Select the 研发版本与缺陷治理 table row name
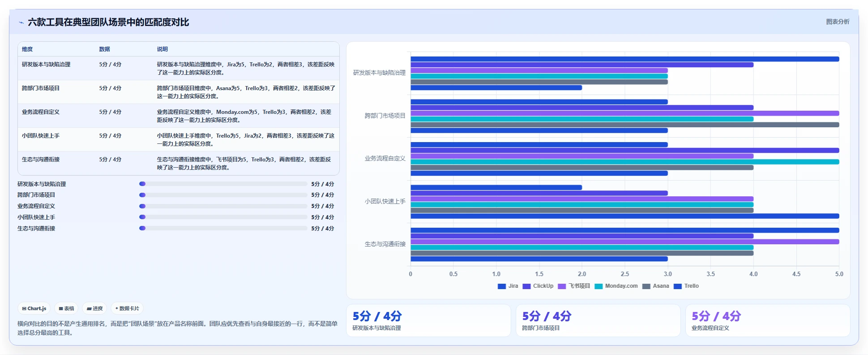Screen dimensions: 868x355 pyautogui.click(x=46, y=65)
